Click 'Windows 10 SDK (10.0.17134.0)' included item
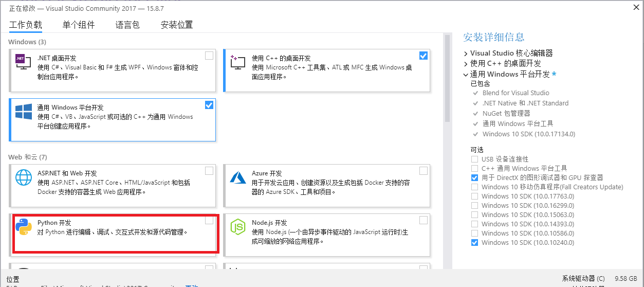This screenshot has width=644, height=287. click(x=529, y=134)
